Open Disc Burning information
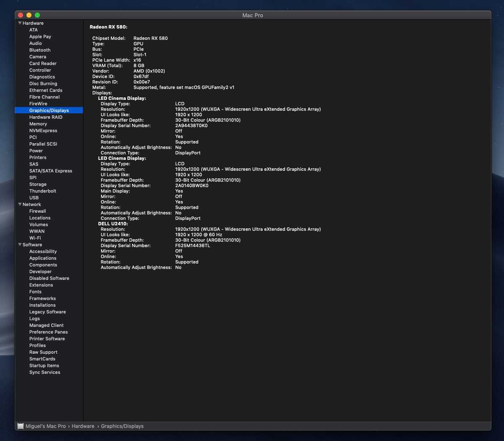Screen dimensions: 504x441 (x=43, y=84)
